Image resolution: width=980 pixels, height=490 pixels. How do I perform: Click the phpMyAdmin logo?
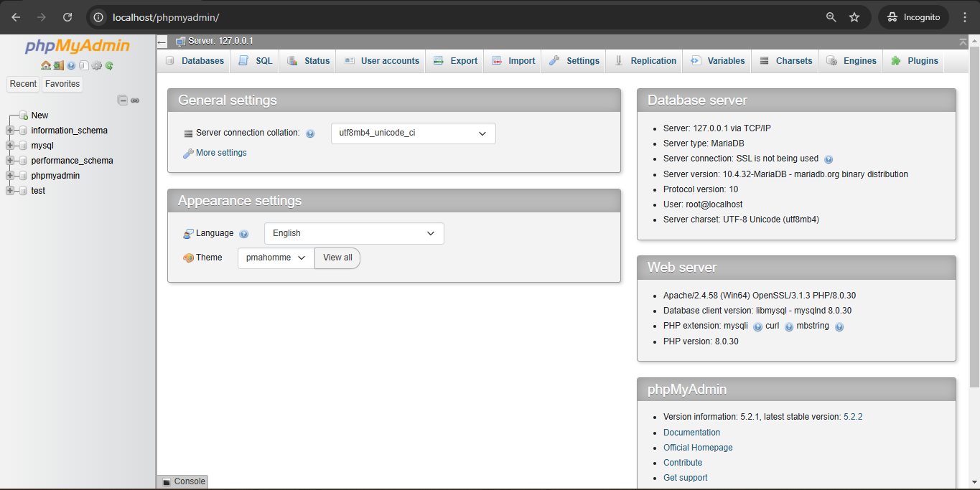pyautogui.click(x=78, y=47)
